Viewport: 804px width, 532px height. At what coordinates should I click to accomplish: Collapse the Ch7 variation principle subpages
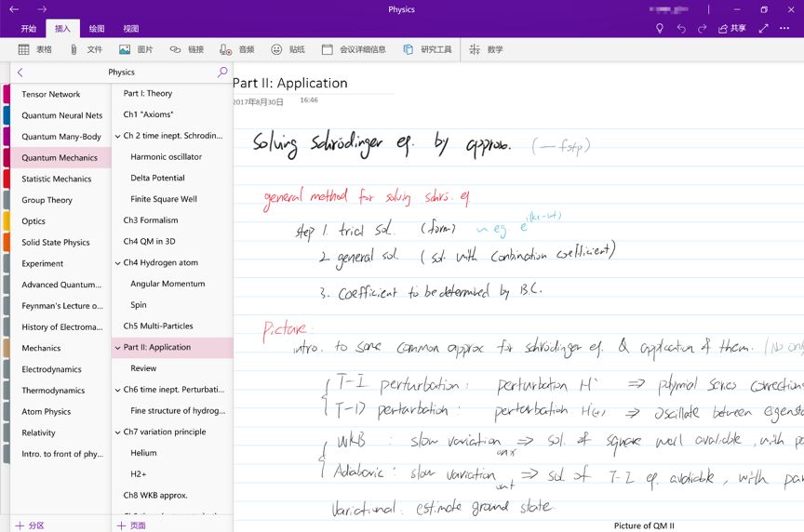pyautogui.click(x=117, y=432)
